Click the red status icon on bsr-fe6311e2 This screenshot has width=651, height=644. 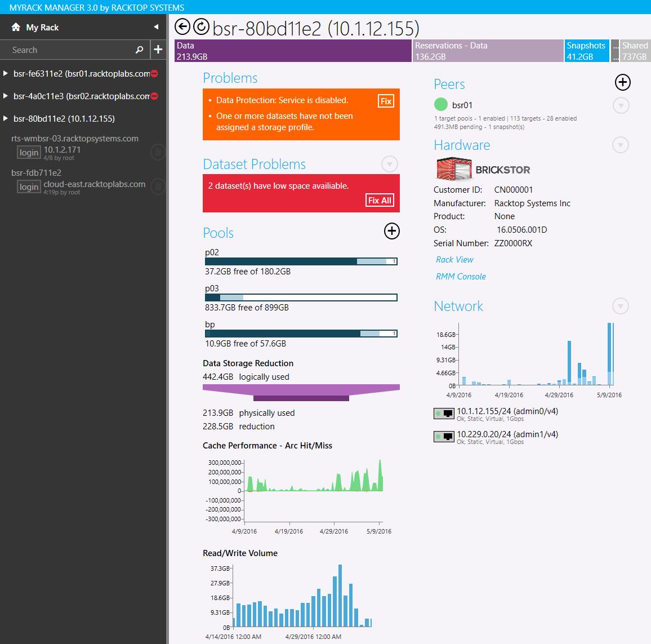(154, 74)
